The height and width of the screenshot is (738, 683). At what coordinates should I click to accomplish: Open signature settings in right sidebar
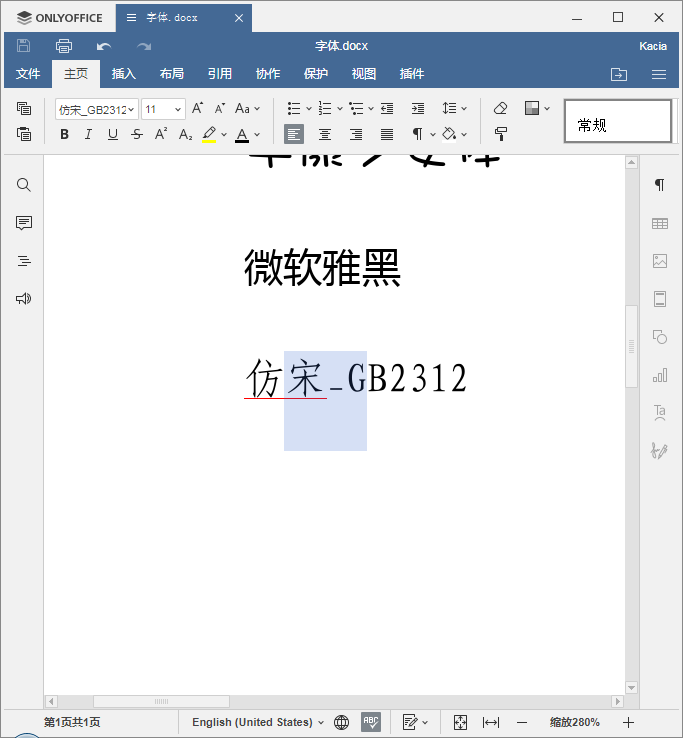click(x=659, y=451)
